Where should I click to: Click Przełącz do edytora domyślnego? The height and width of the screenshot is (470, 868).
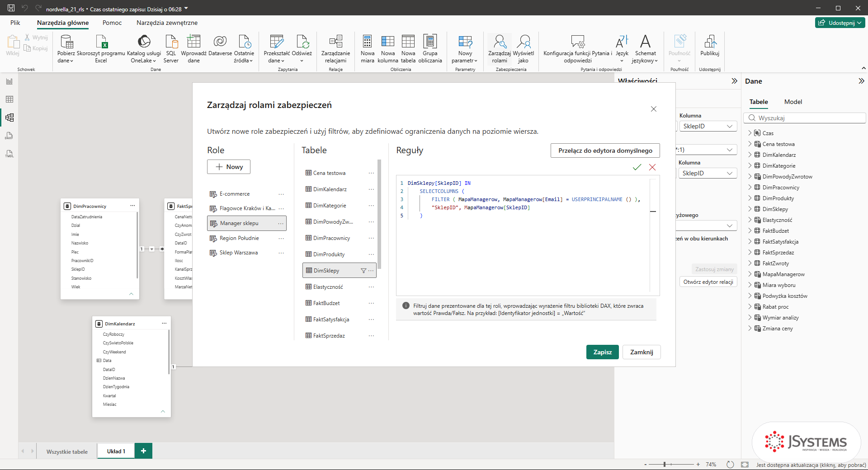pyautogui.click(x=605, y=150)
